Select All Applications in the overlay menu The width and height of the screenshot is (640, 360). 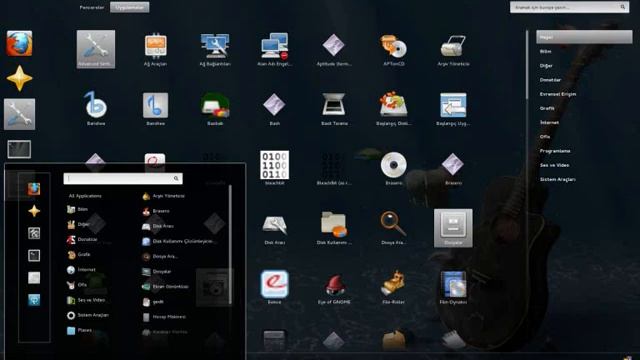[x=85, y=196]
